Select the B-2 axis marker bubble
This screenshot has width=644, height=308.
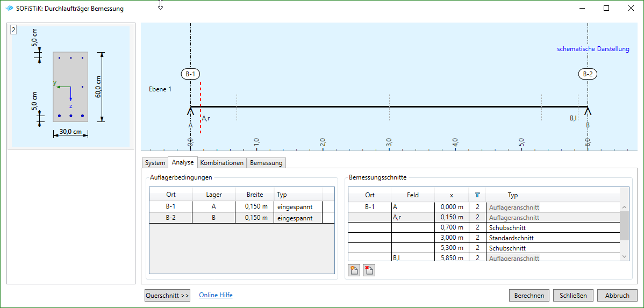click(x=588, y=74)
